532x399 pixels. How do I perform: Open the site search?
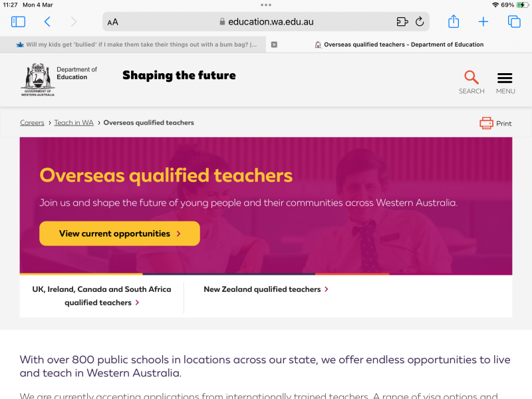click(x=471, y=82)
